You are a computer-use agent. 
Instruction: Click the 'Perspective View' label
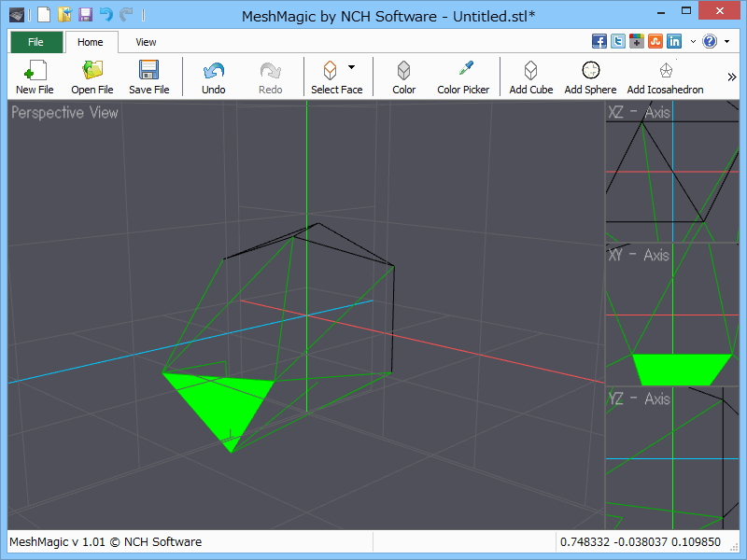point(64,113)
